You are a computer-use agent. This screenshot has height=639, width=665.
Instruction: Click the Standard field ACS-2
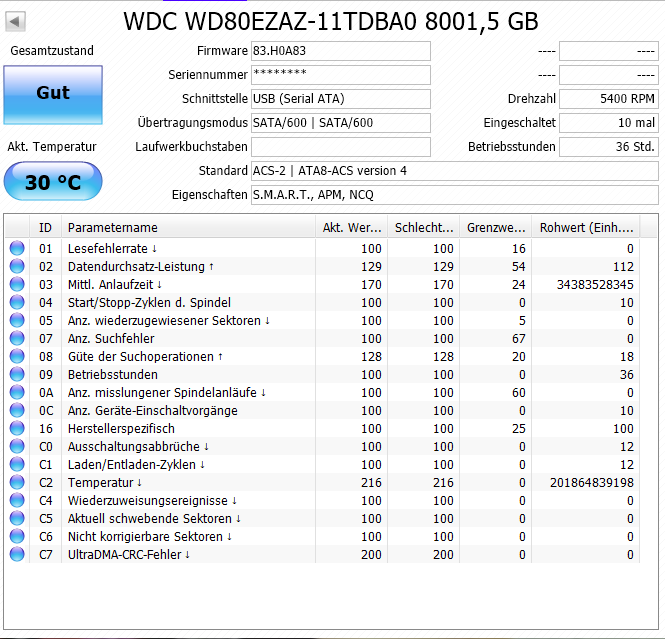pos(455,171)
